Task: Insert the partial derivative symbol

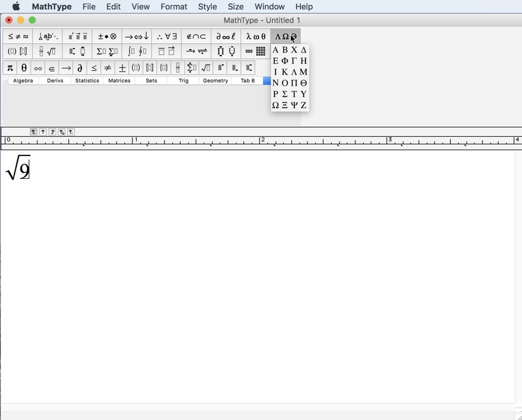Action: [80, 67]
